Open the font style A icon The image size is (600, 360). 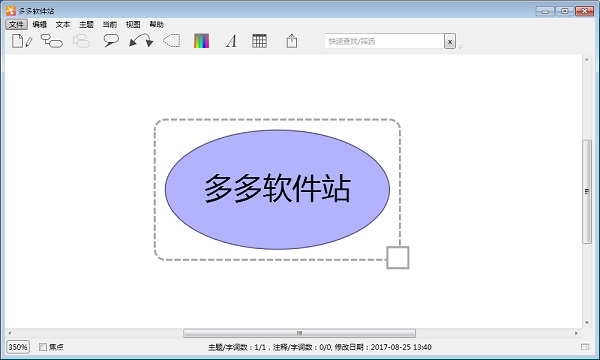coord(231,41)
